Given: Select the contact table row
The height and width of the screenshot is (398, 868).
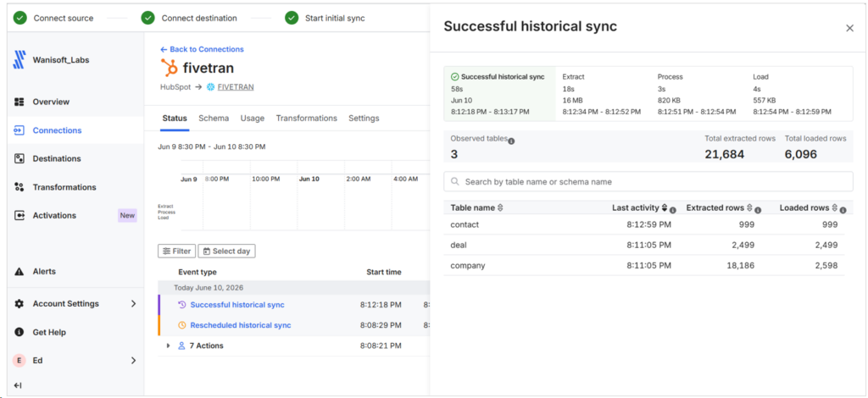Looking at the screenshot, I should tap(644, 224).
